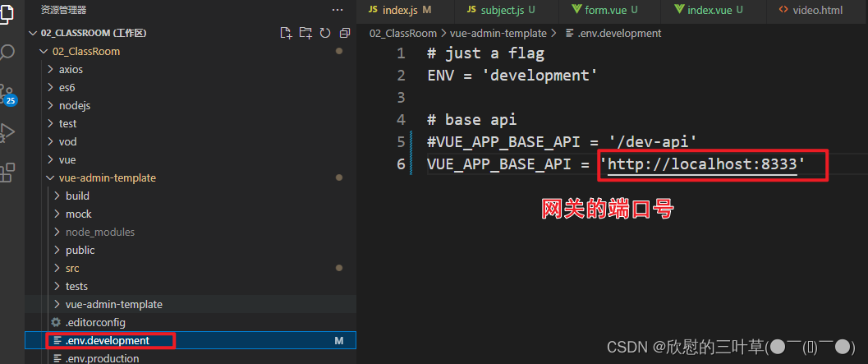This screenshot has width=868, height=364.
Task: Create a new folder in workspace
Action: click(x=305, y=33)
